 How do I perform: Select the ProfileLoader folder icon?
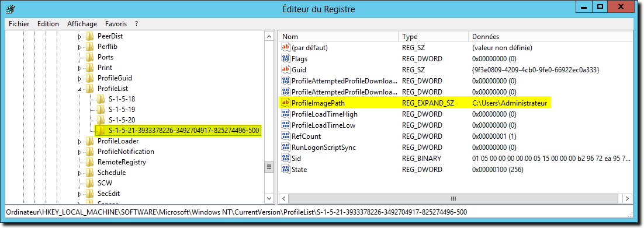click(89, 141)
